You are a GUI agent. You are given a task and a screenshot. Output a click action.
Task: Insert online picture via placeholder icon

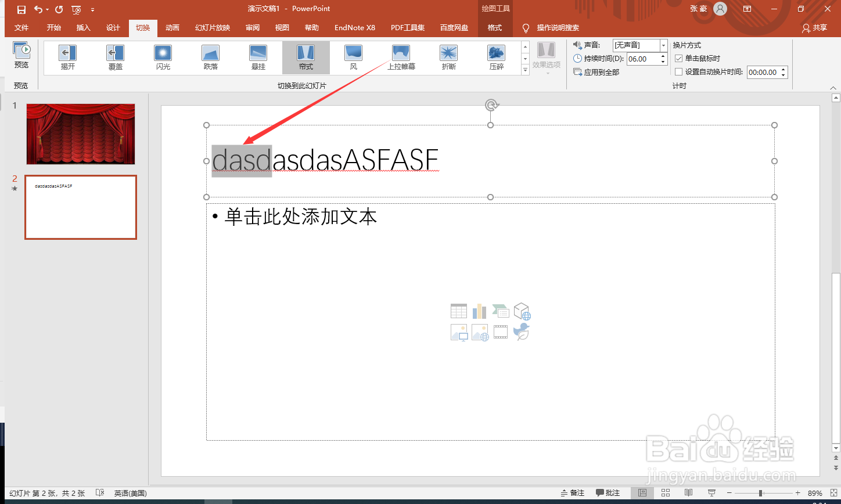[x=480, y=333]
